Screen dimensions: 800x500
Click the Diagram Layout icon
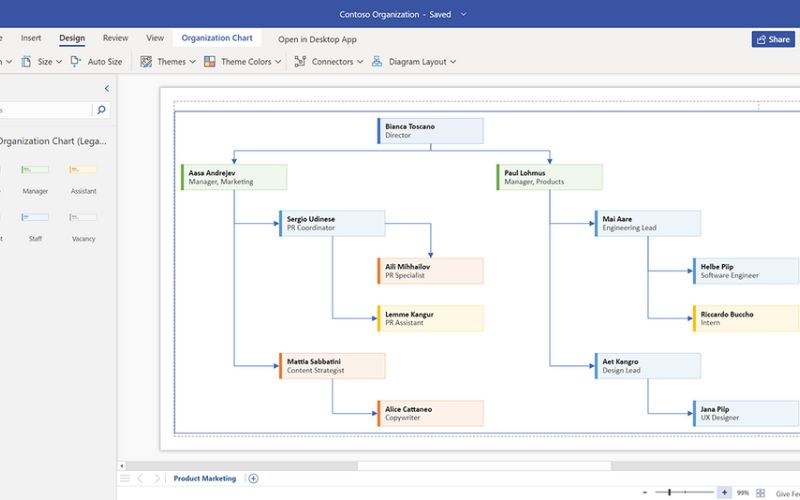(x=377, y=62)
